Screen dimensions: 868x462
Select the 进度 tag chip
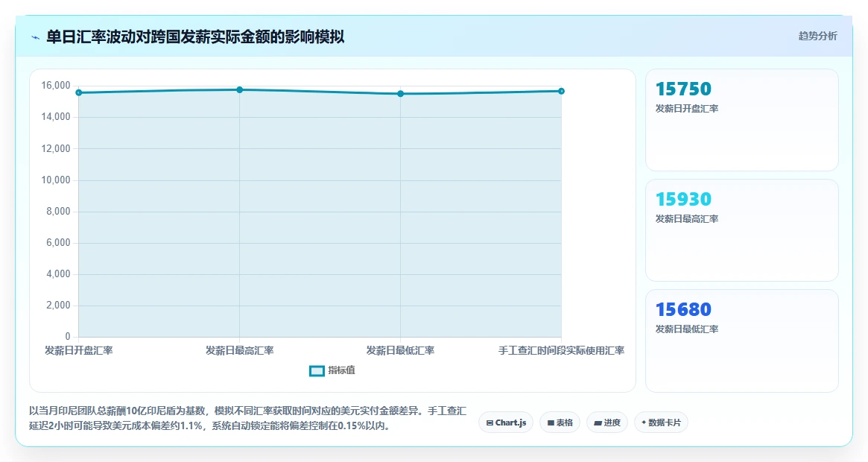[x=606, y=422]
